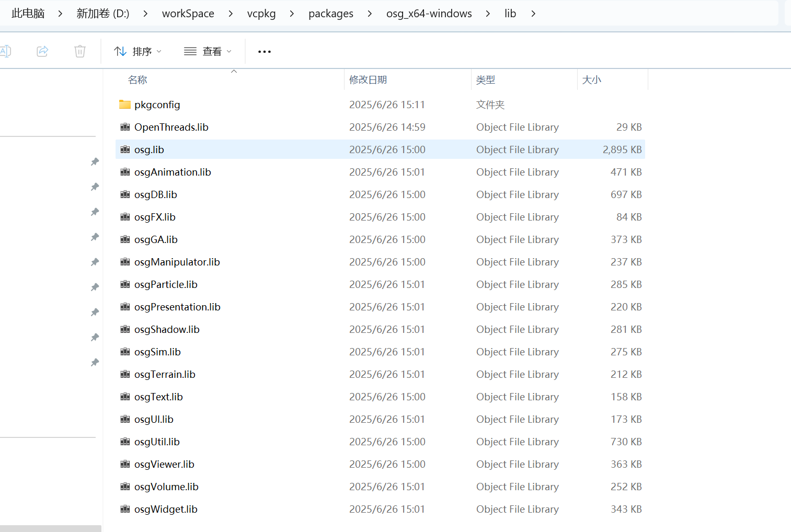Select the osgDB.lib file name
The width and height of the screenshot is (791, 532).
[156, 194]
